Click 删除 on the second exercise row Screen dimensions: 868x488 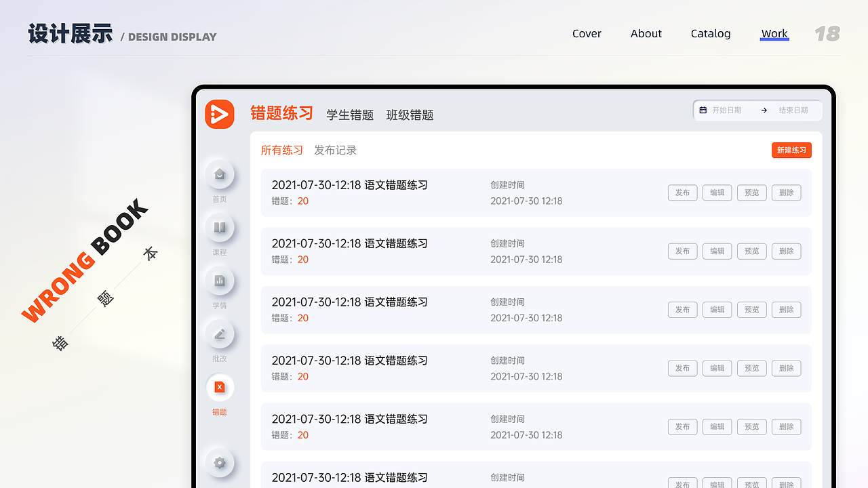tap(787, 251)
